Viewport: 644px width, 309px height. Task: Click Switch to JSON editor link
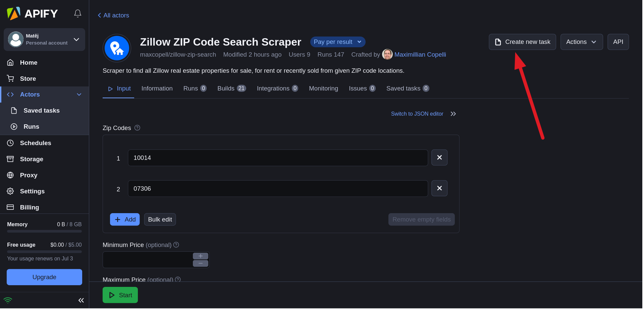point(417,114)
